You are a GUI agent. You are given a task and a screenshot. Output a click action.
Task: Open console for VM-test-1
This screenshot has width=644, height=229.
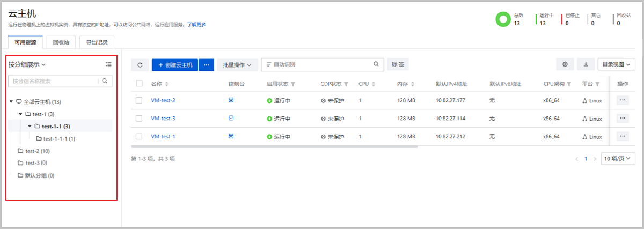(231, 137)
